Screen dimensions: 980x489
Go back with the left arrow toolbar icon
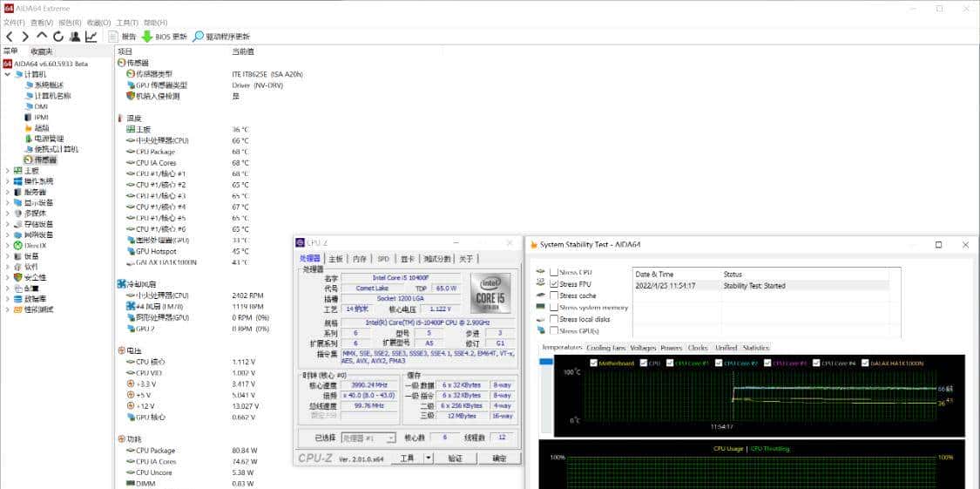[9, 37]
